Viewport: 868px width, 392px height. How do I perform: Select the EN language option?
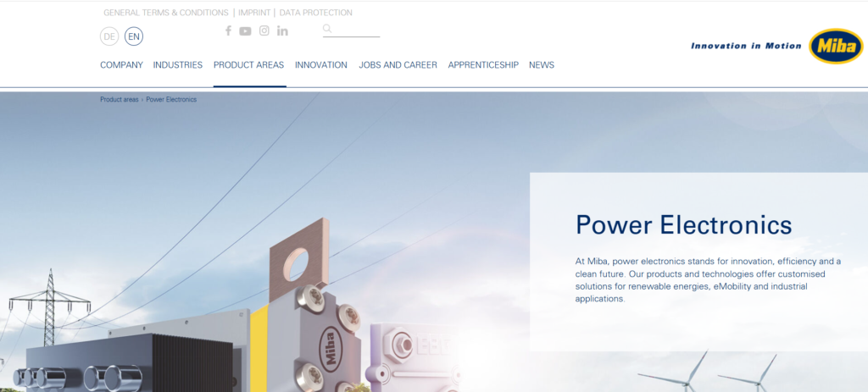pos(134,36)
